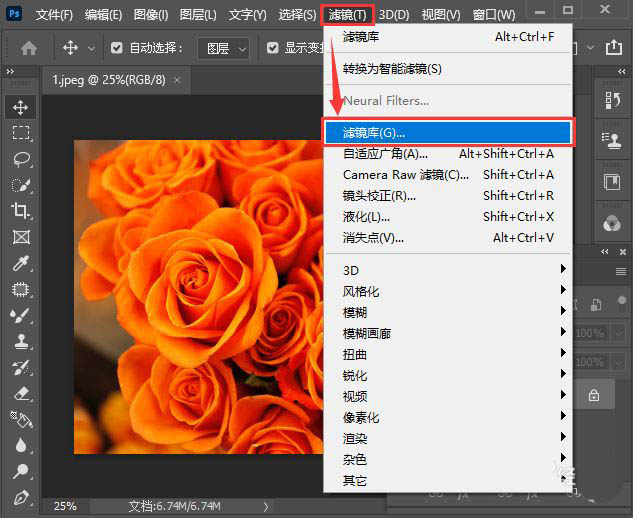The height and width of the screenshot is (518, 633).
Task: Select the Pen tool
Action: [x=21, y=498]
